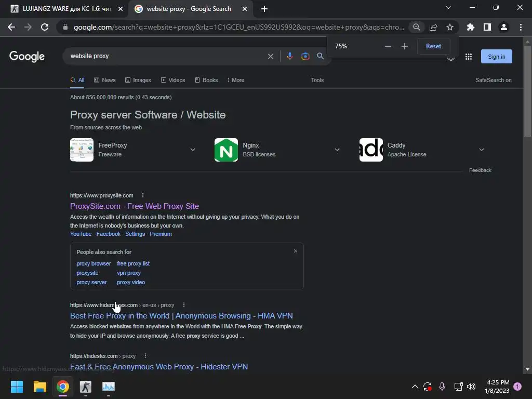Open Chrome three-dot menu

click(521, 27)
